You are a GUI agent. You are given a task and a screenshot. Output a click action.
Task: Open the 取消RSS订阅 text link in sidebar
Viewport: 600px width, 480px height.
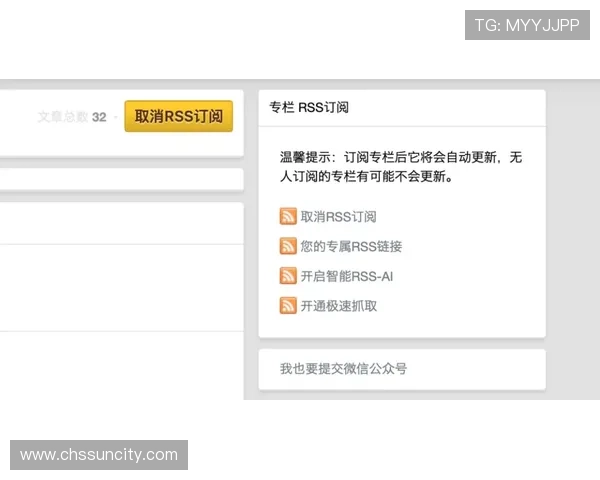pyautogui.click(x=338, y=216)
